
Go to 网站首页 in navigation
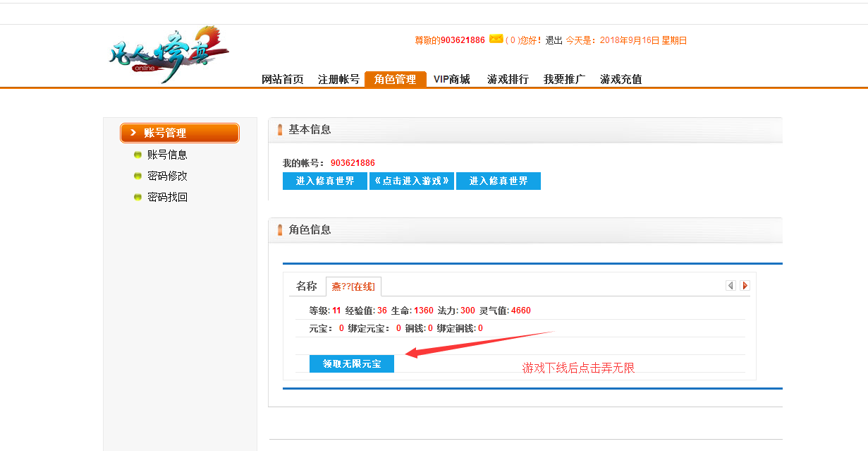282,79
